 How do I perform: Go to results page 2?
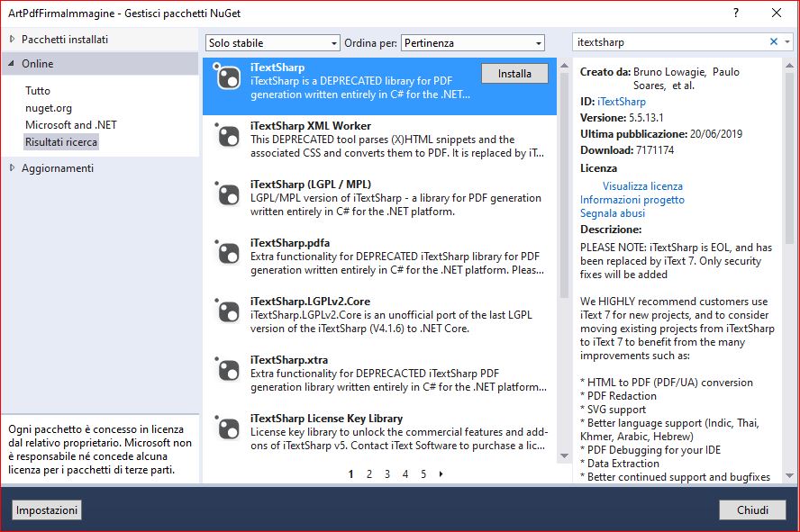pos(368,474)
